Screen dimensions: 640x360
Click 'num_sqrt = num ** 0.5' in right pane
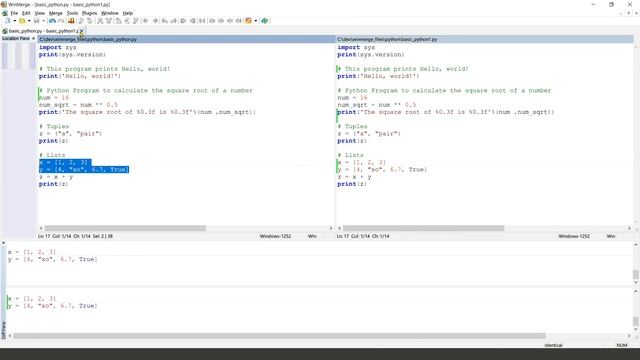point(377,105)
